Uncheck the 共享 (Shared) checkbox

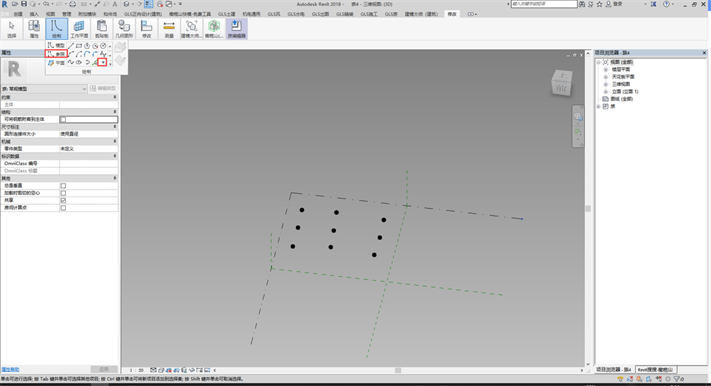[63, 200]
